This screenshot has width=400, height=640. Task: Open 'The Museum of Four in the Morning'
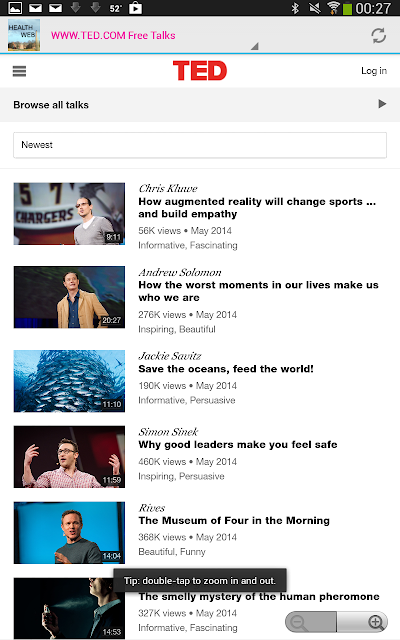point(234,520)
